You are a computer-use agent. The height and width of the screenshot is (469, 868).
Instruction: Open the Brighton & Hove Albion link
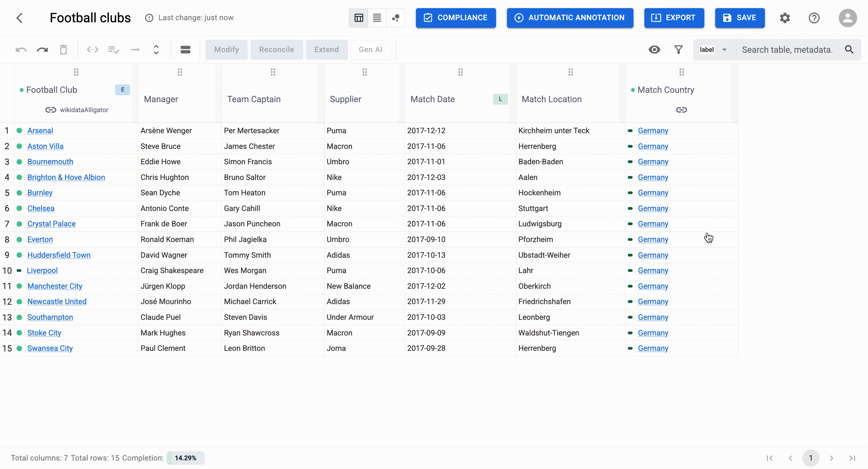point(66,177)
